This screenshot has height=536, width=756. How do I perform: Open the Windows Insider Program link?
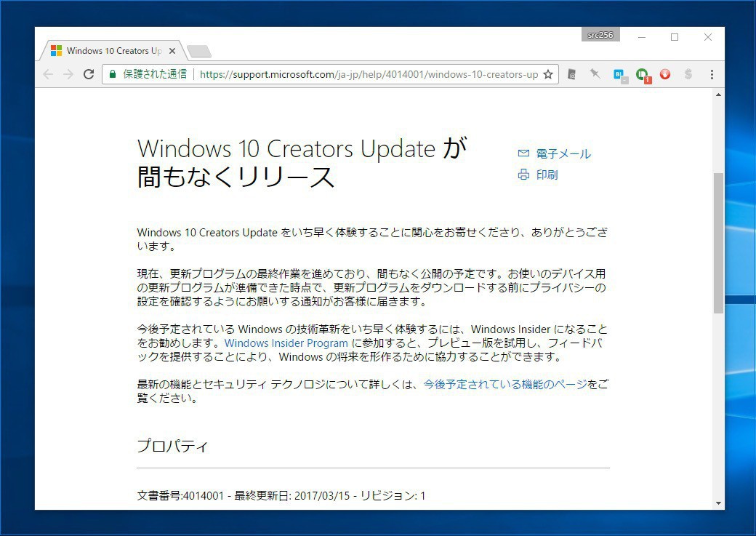[286, 343]
